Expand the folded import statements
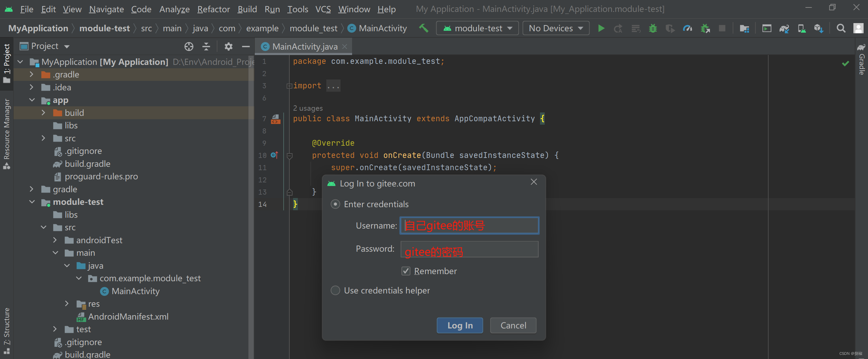Viewport: 868px width, 359px height. click(289, 86)
